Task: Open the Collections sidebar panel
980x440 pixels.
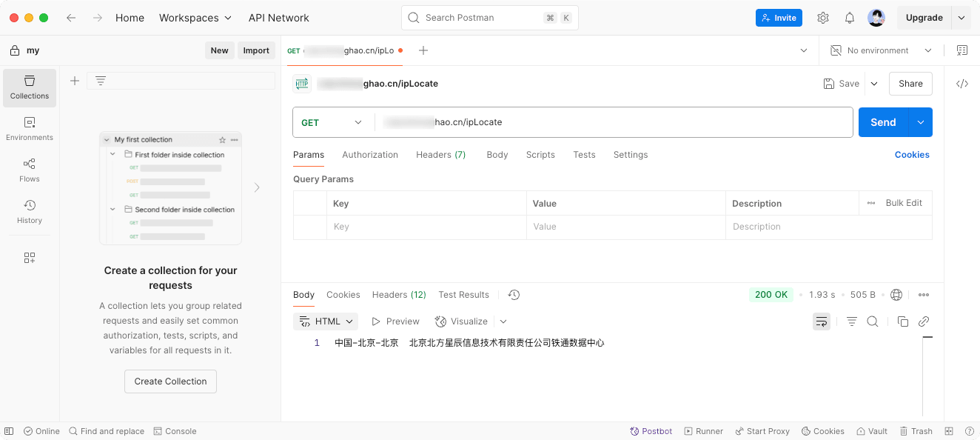Action: pyautogui.click(x=30, y=87)
